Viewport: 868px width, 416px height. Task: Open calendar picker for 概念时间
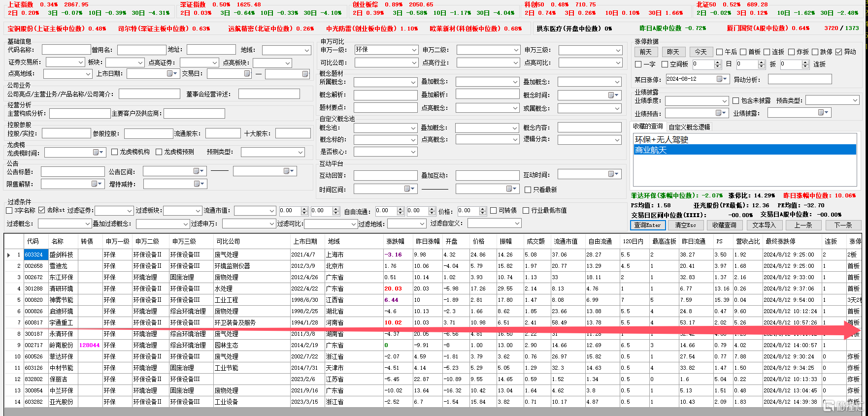pos(613,95)
